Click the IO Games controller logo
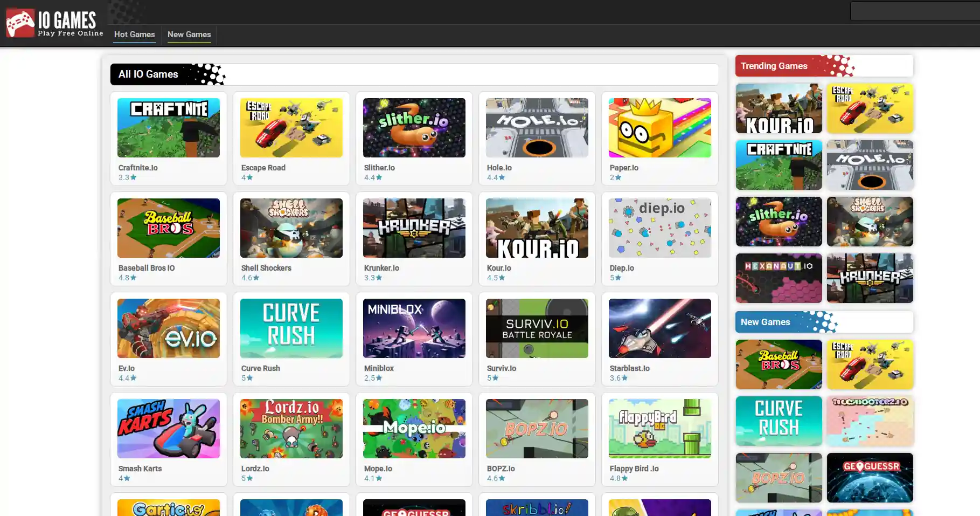Screen dimensions: 980x516 tap(20, 23)
